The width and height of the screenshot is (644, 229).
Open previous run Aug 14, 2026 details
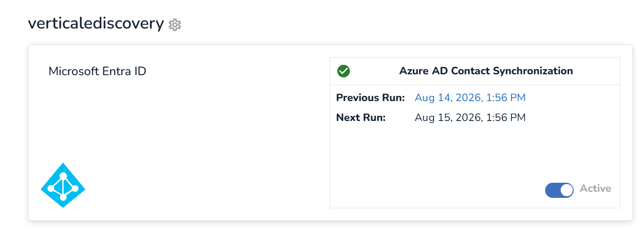pos(470,98)
